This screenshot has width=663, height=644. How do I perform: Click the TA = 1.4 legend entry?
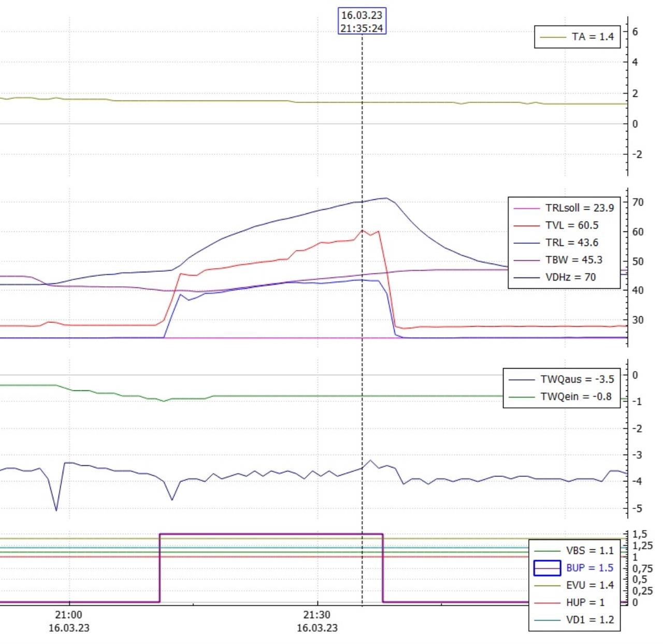[592, 37]
